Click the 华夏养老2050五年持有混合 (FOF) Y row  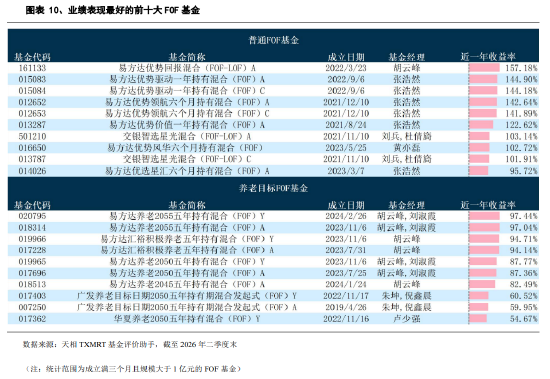click(273, 319)
